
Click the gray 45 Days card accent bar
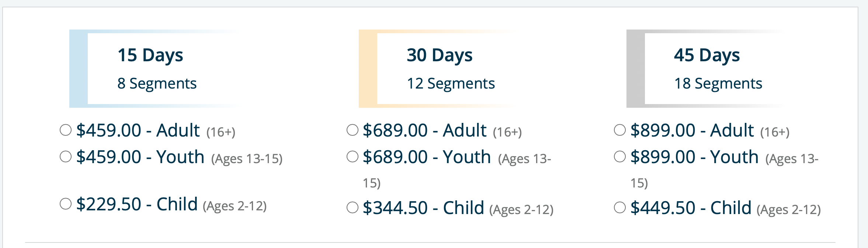click(636, 69)
